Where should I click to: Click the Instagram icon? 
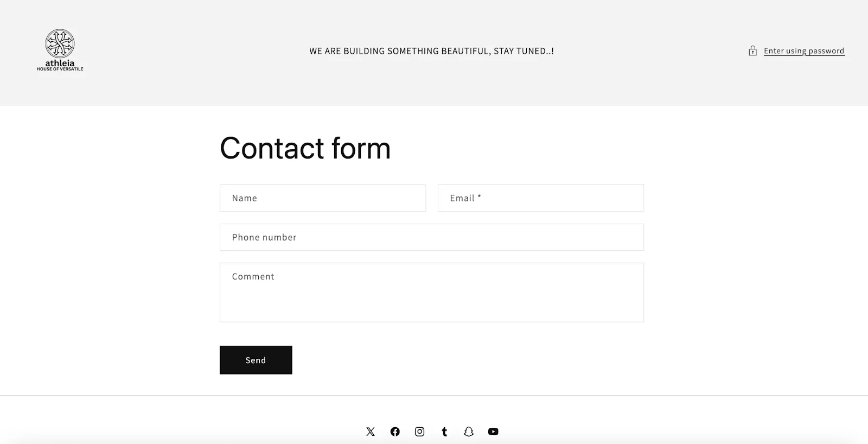(420, 432)
